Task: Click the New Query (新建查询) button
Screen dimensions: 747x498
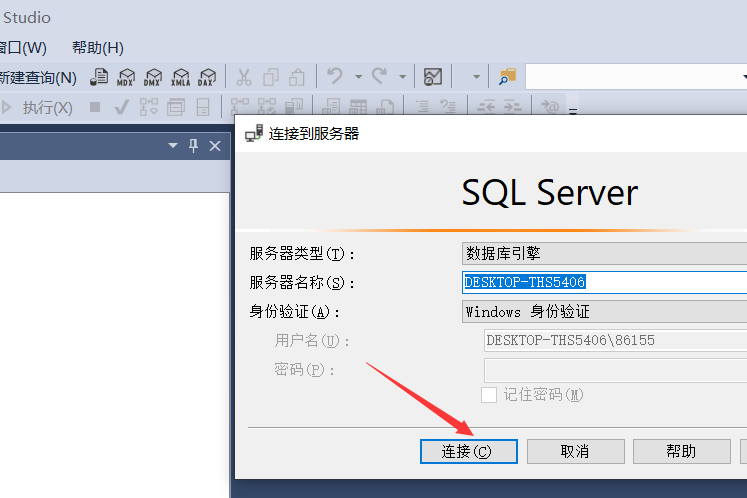Action: pos(38,77)
